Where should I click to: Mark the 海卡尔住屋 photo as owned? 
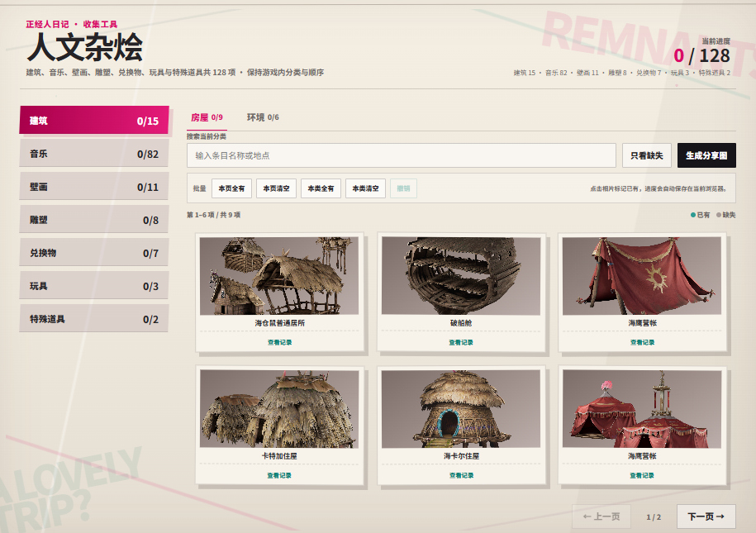tap(461, 409)
